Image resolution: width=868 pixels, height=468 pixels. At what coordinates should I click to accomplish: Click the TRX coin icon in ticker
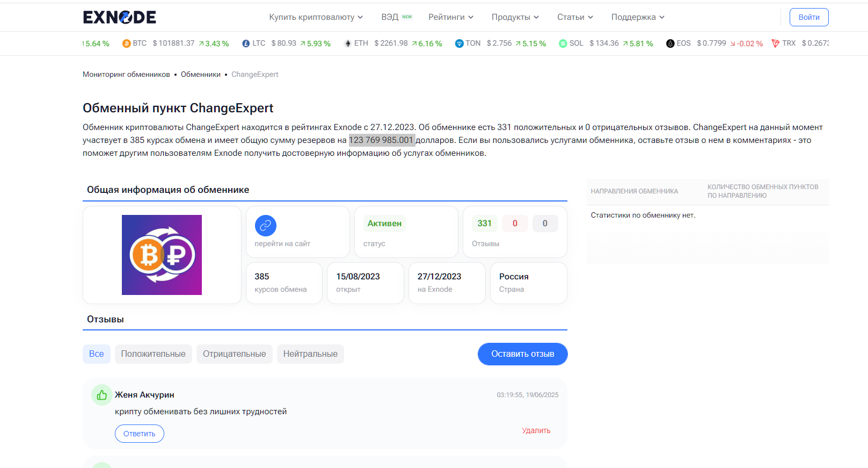click(x=775, y=44)
